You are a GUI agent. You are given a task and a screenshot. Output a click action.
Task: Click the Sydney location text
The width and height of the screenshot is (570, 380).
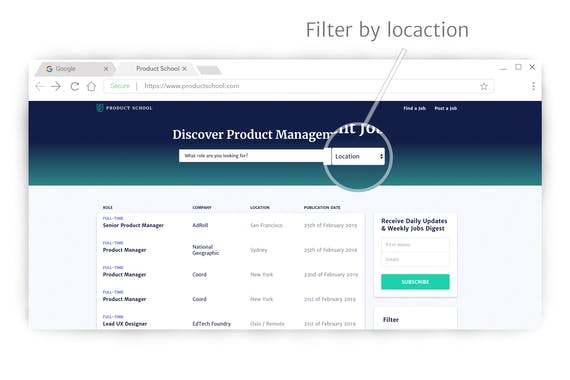coord(259,250)
